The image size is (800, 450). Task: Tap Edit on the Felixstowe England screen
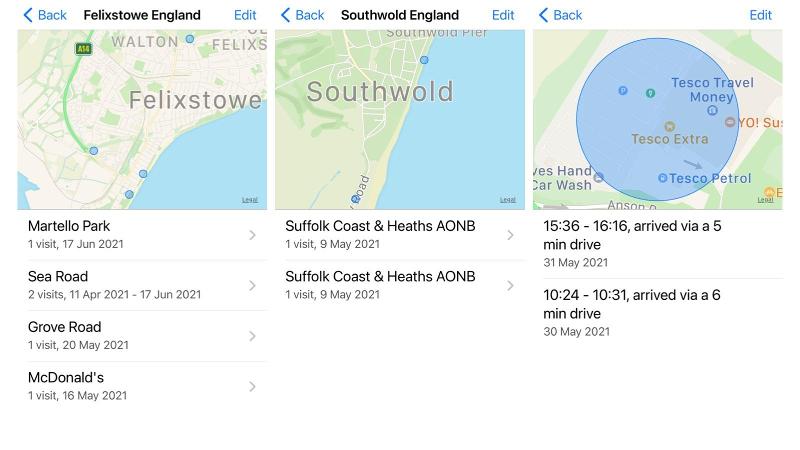[245, 15]
